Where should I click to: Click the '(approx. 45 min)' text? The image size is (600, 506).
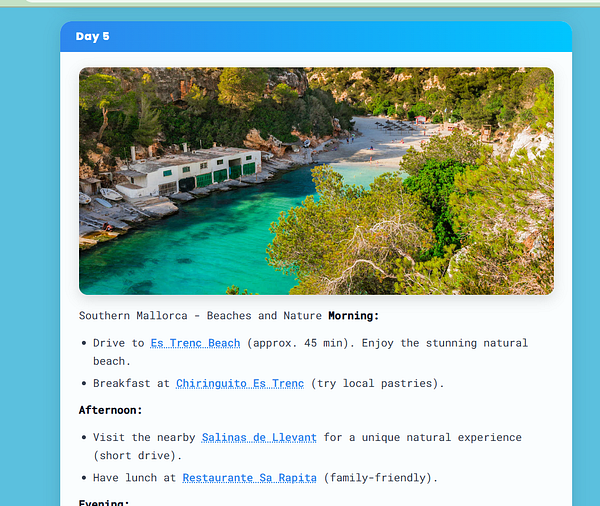[x=301, y=343]
